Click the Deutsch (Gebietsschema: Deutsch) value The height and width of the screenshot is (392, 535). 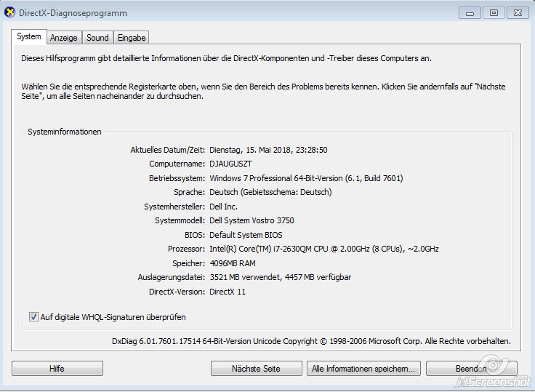[x=270, y=192]
